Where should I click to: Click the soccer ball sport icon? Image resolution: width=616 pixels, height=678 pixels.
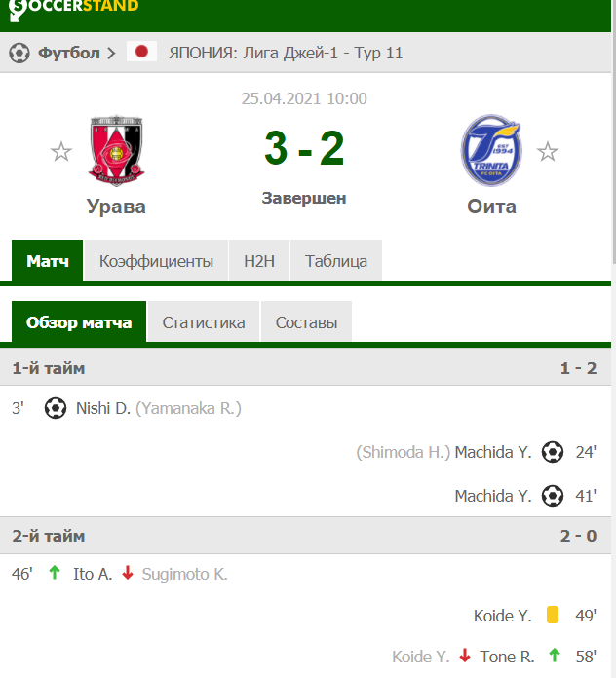(x=19, y=53)
